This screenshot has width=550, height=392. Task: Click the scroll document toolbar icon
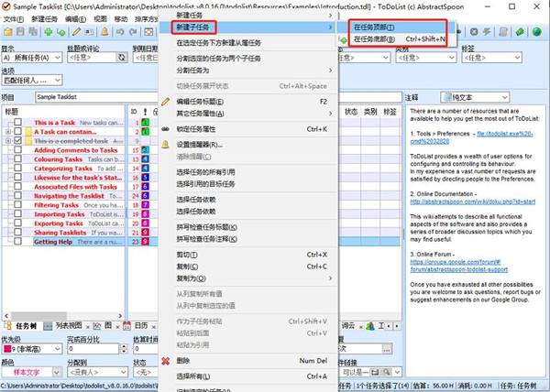click(x=503, y=32)
